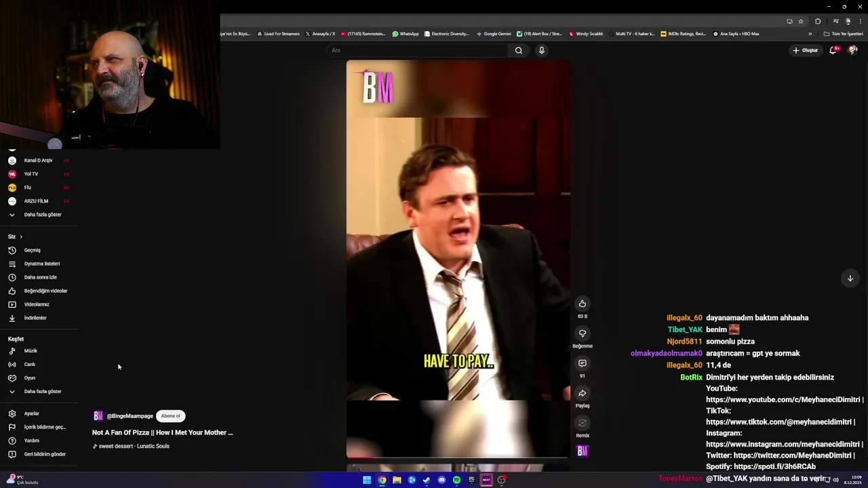Open the Electronic Diversity bookmark
This screenshot has height=488, width=868.
(446, 34)
